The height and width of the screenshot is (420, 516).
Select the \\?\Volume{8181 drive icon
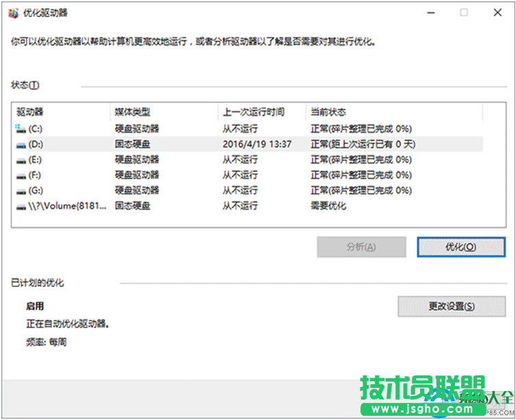tap(21, 207)
